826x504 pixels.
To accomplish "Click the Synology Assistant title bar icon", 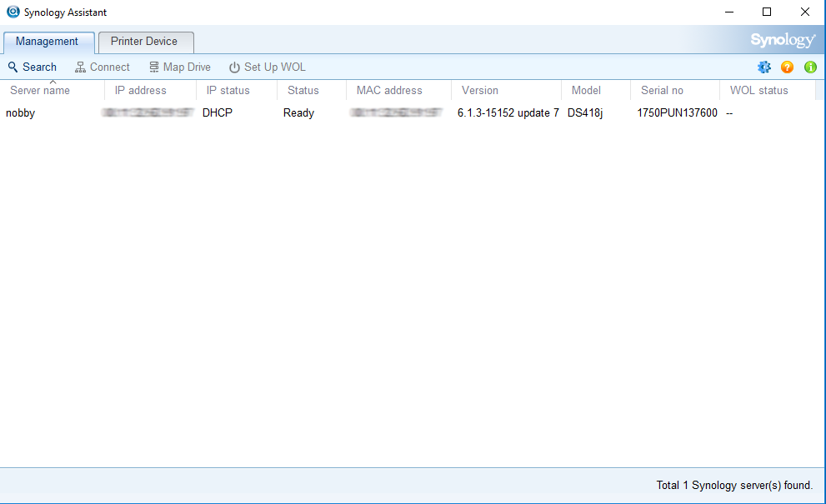I will tap(13, 12).
